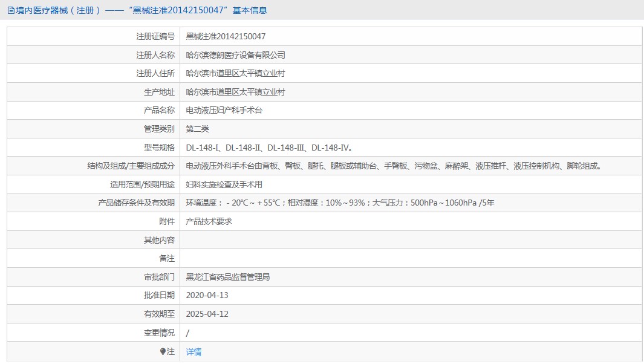Select product name 电动液压妇产科手术台
This screenshot has height=364, width=644.
click(224, 111)
